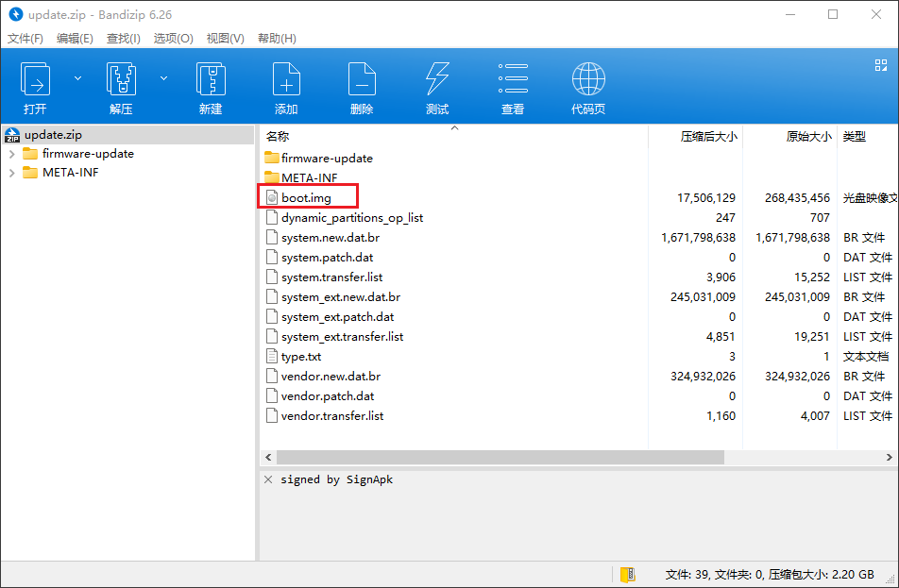Select system_ext.patch.dat file
The width and height of the screenshot is (899, 588).
pos(331,316)
